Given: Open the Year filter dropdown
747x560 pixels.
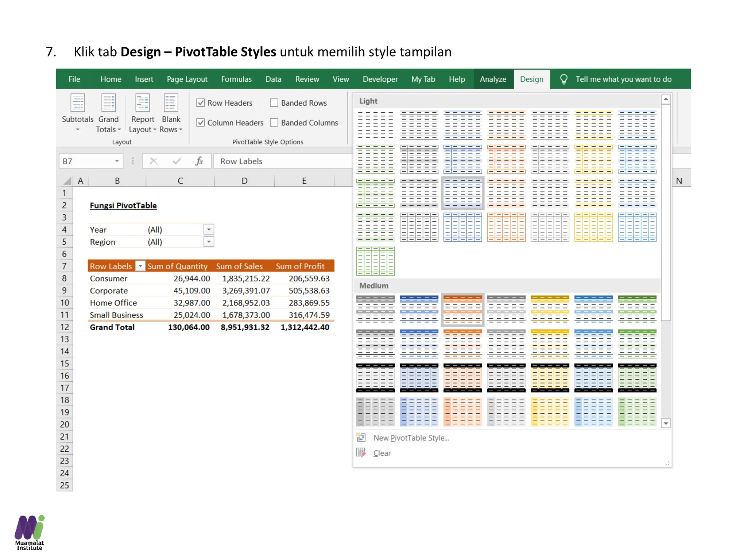Looking at the screenshot, I should 209,230.
